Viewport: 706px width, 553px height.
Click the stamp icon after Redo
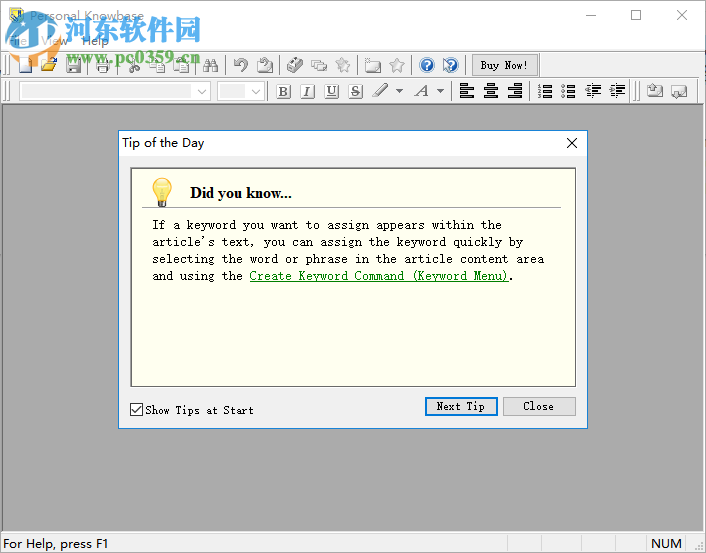coord(295,66)
